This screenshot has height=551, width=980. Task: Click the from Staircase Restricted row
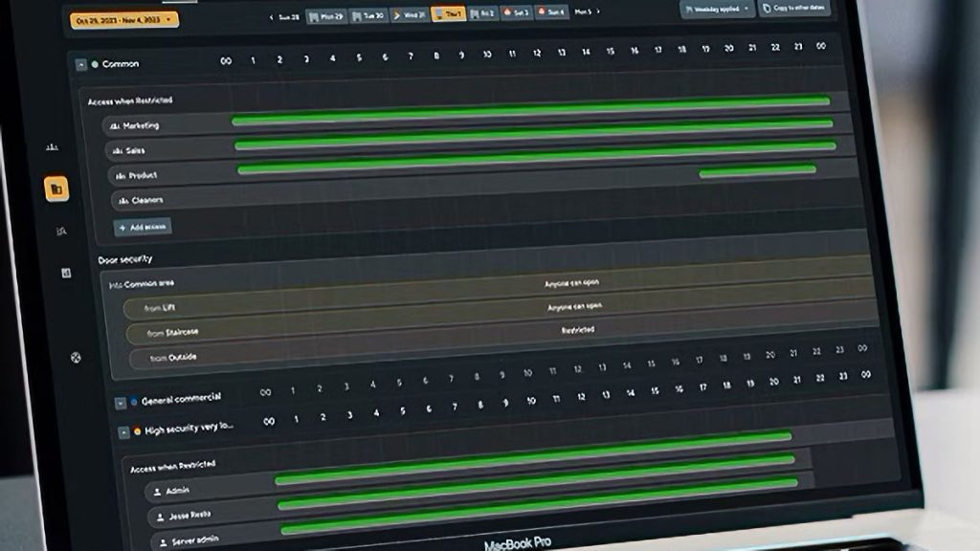click(x=498, y=331)
